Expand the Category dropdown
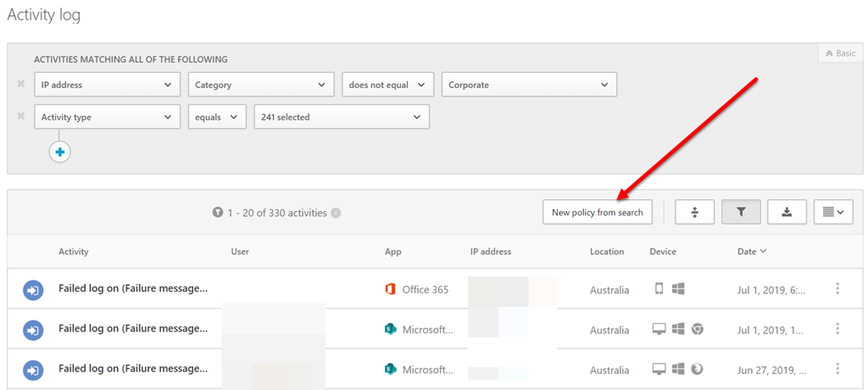The height and width of the screenshot is (390, 868). (x=260, y=85)
